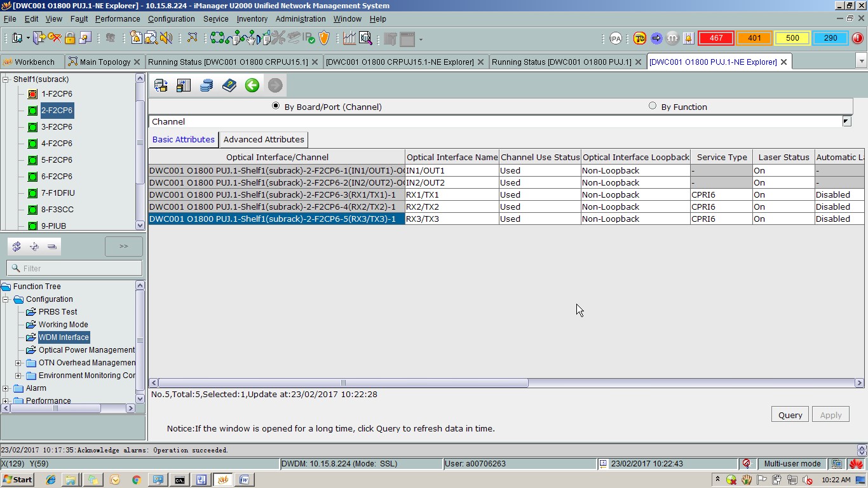
Task: Click the green Back arrow icon
Action: tap(252, 85)
